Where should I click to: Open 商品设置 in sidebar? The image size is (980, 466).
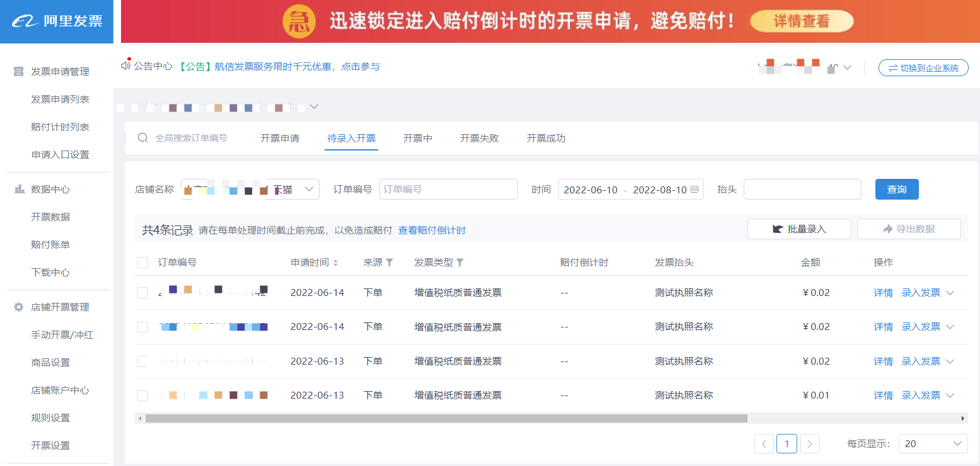coord(50,363)
